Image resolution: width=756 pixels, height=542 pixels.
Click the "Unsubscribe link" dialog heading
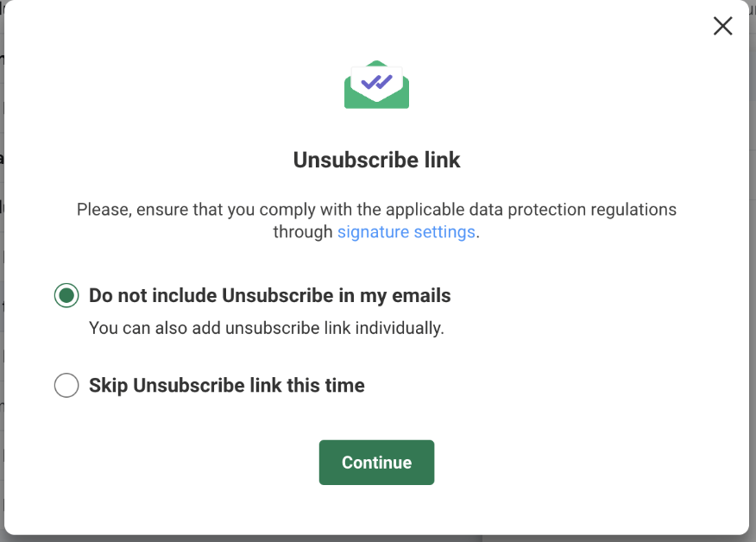tap(376, 160)
